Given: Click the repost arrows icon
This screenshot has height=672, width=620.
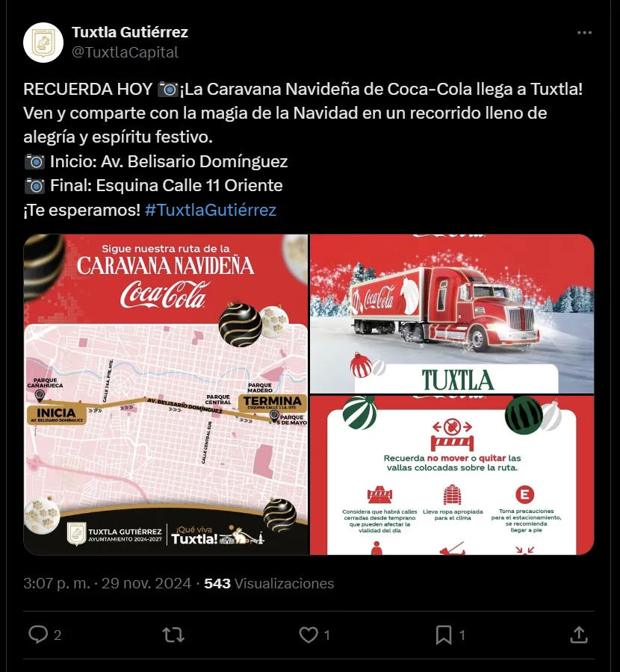Looking at the screenshot, I should tap(173, 635).
